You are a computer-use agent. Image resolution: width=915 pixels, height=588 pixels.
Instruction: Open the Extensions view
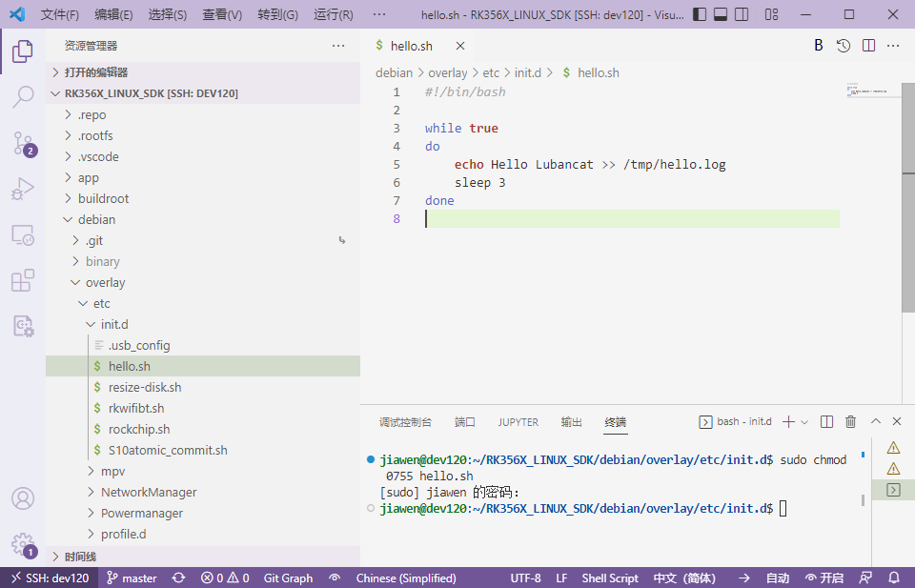pos(22,279)
